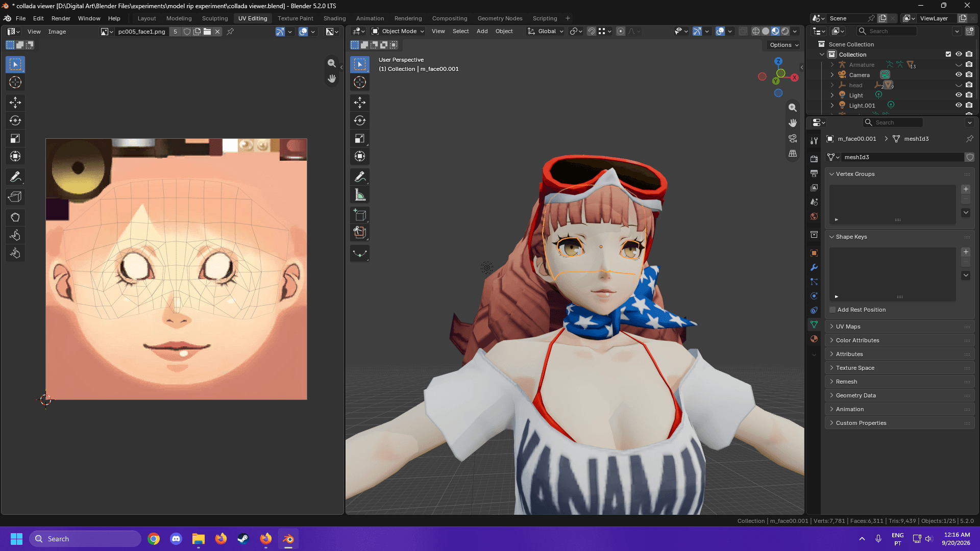Expand the head item in the outliner

click(x=832, y=85)
